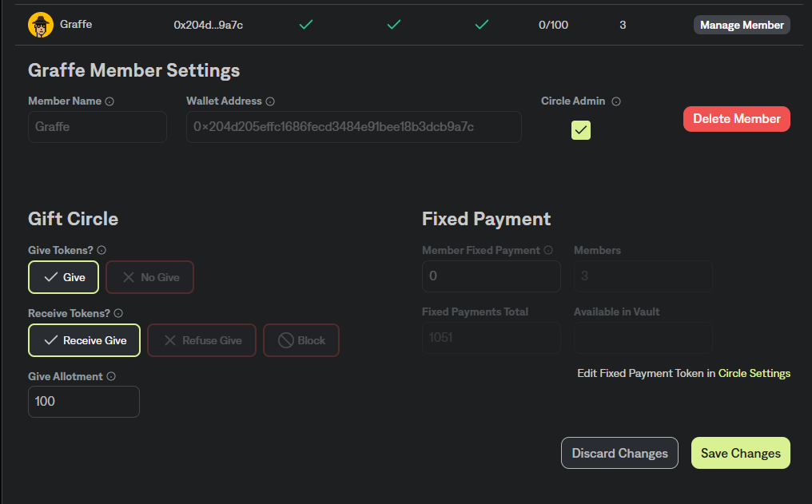Open the Circle Settings link
812x504 pixels.
754,373
